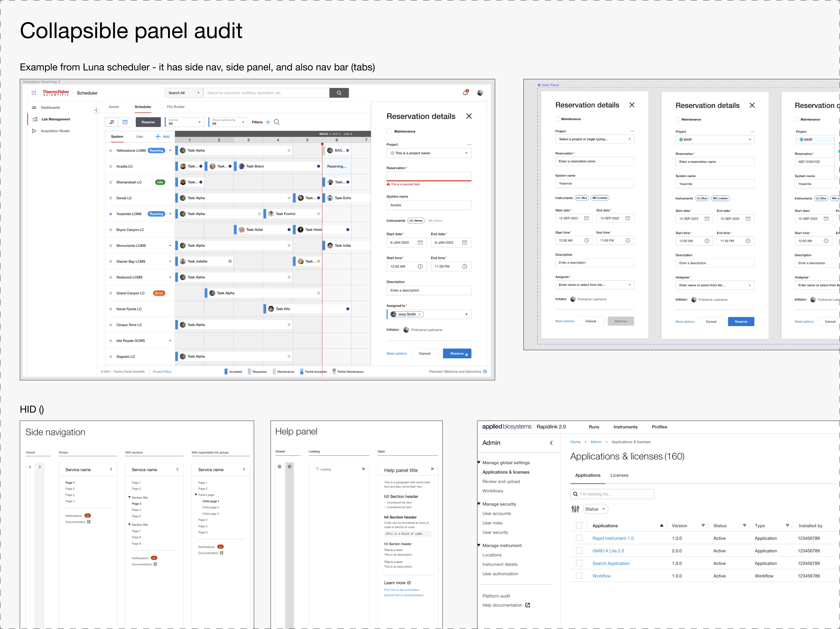Switch to list view in Scheduler toolbar

pyautogui.click(x=112, y=122)
